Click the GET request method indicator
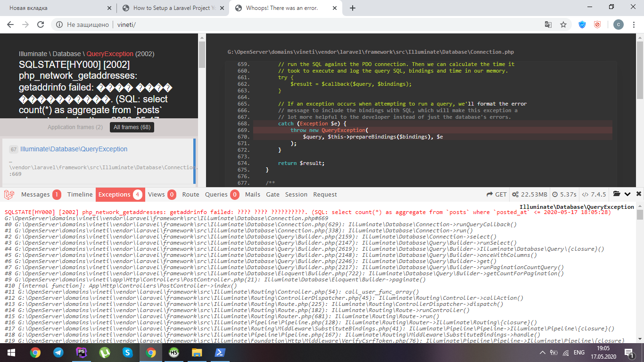This screenshot has width=644, height=362. (496, 194)
